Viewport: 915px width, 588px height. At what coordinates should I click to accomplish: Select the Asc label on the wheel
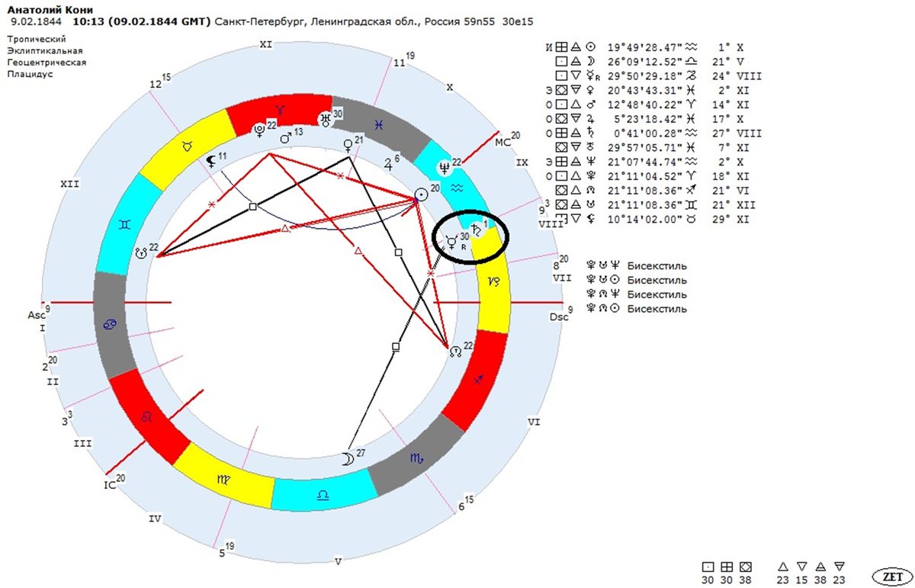coord(36,315)
